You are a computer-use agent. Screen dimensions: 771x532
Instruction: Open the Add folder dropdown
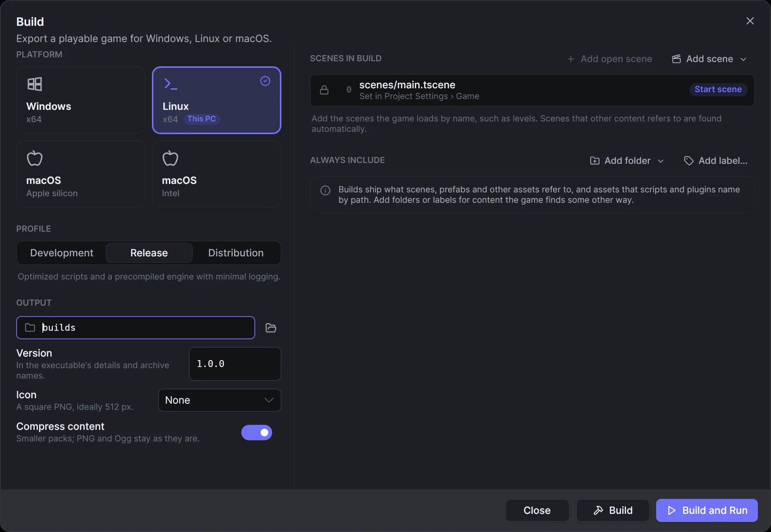click(x=627, y=161)
